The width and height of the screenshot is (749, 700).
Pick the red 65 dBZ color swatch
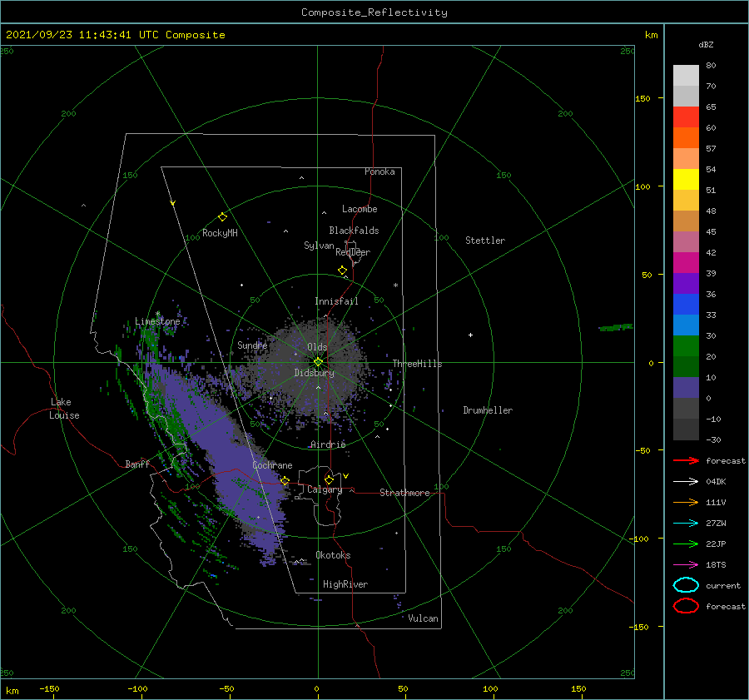tap(686, 117)
